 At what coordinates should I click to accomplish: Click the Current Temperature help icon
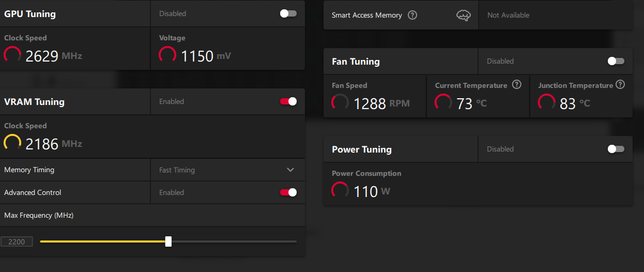click(516, 85)
